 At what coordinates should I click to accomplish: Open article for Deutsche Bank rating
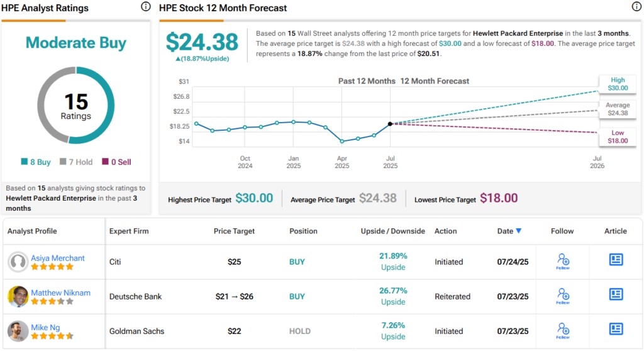click(x=616, y=294)
